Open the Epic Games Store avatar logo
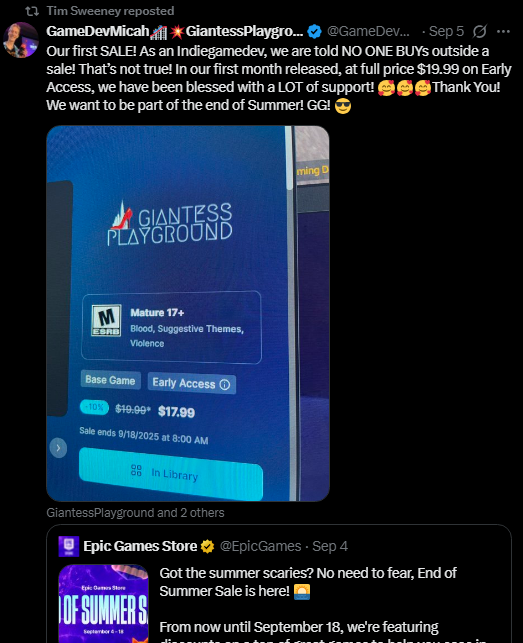The image size is (523, 643). tap(69, 546)
